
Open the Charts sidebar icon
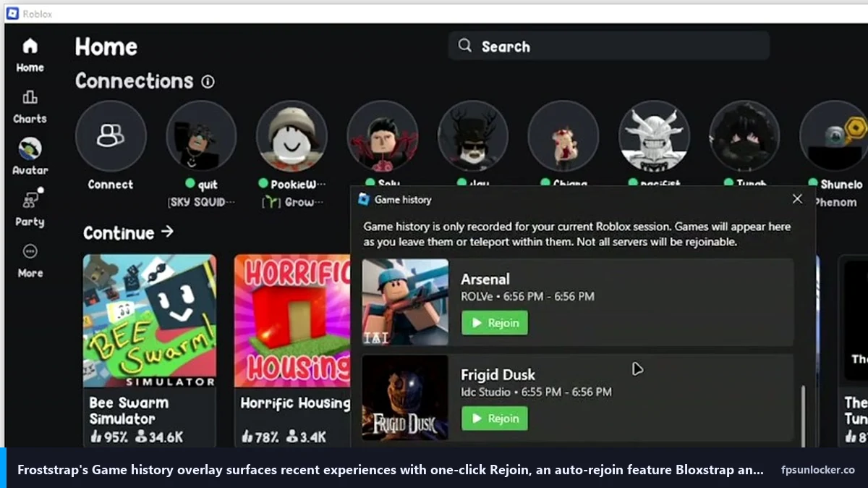pyautogui.click(x=30, y=97)
